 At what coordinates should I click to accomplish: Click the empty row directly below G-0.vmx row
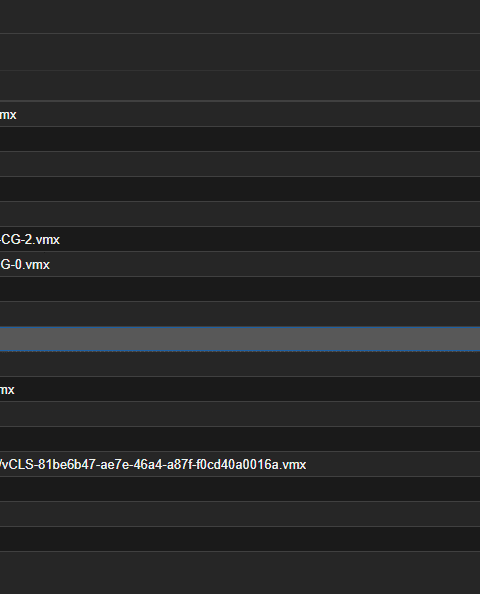pos(240,289)
